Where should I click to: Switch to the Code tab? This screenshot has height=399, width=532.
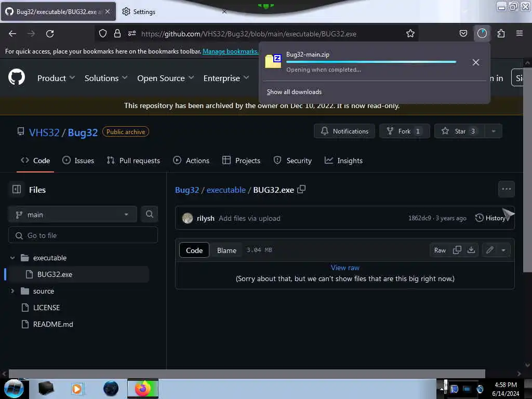point(35,161)
